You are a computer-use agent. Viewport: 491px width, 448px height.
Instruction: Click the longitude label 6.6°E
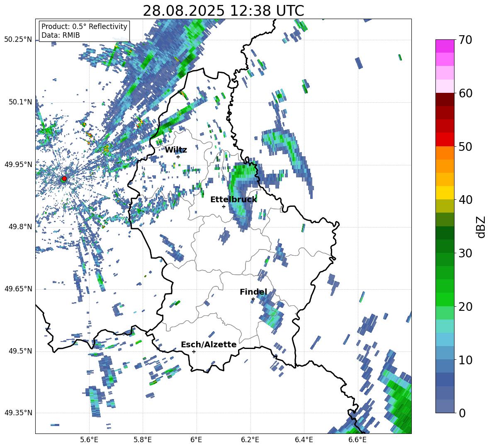[357, 440]
